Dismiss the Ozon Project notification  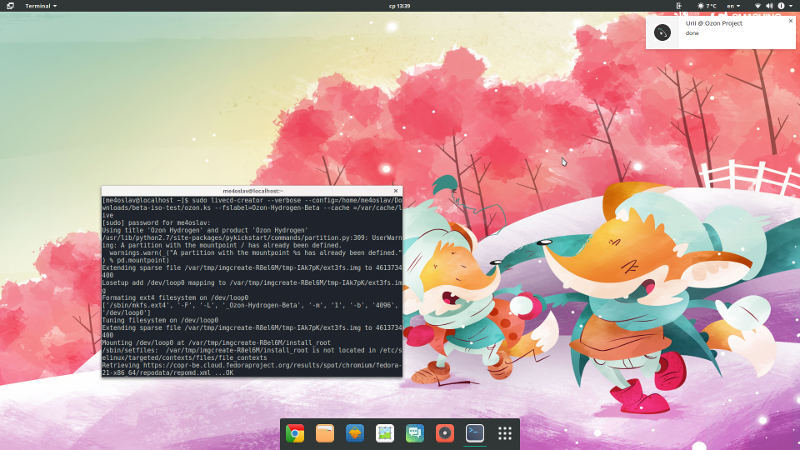[790, 21]
